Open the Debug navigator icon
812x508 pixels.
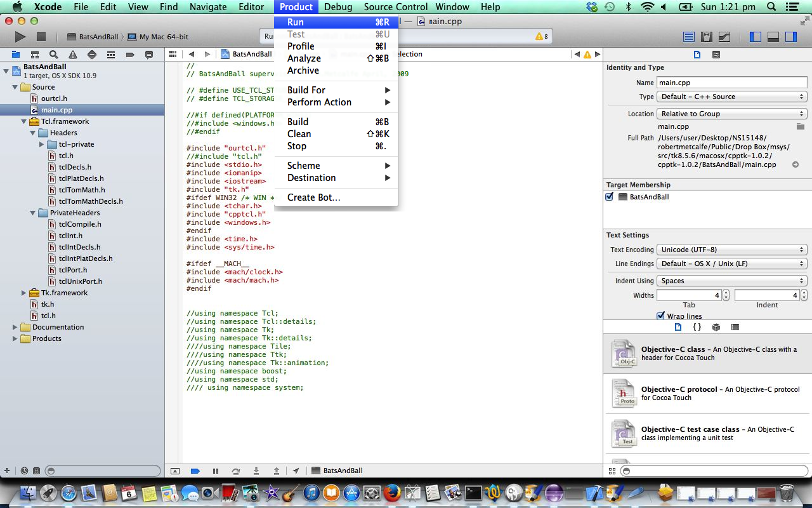(x=111, y=55)
